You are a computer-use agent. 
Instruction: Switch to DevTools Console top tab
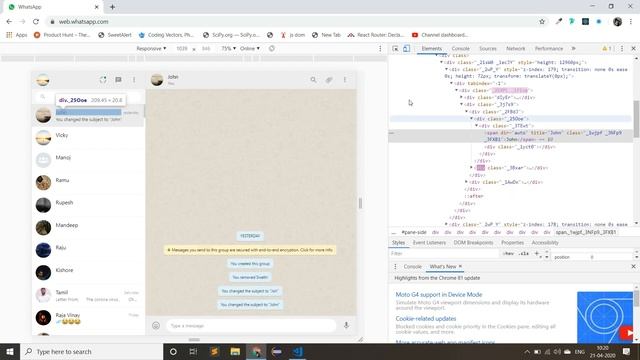point(460,48)
